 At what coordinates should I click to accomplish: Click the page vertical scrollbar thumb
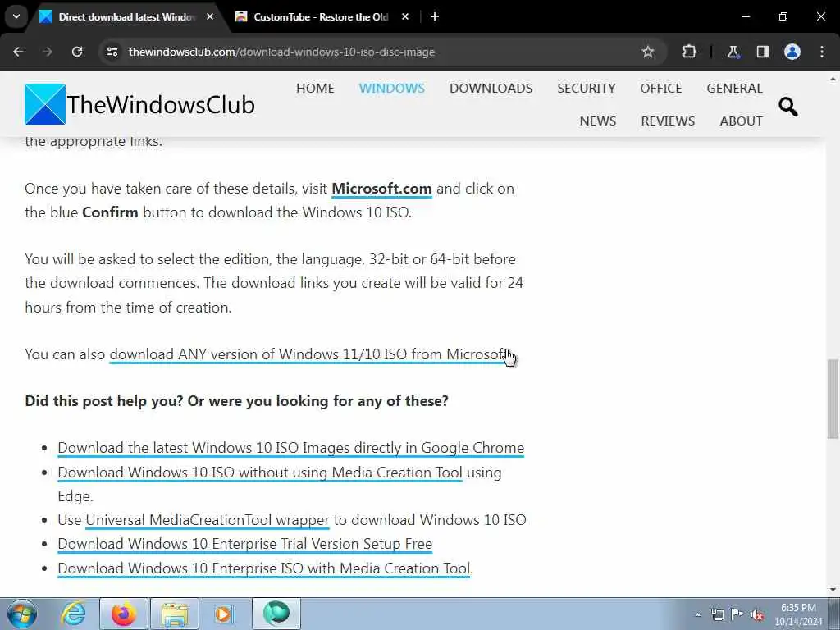[833, 399]
